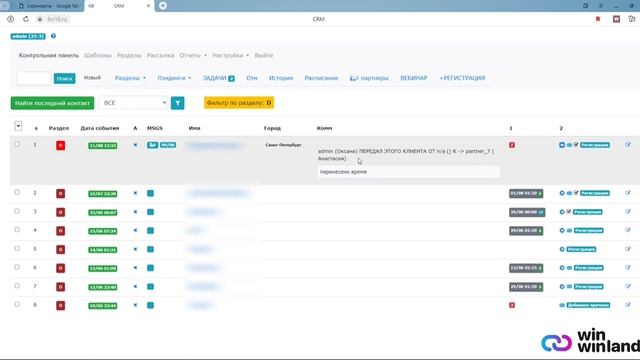The height and width of the screenshot is (360, 640).
Task: Click the teal MSGS square in row 6
Action: [151, 268]
